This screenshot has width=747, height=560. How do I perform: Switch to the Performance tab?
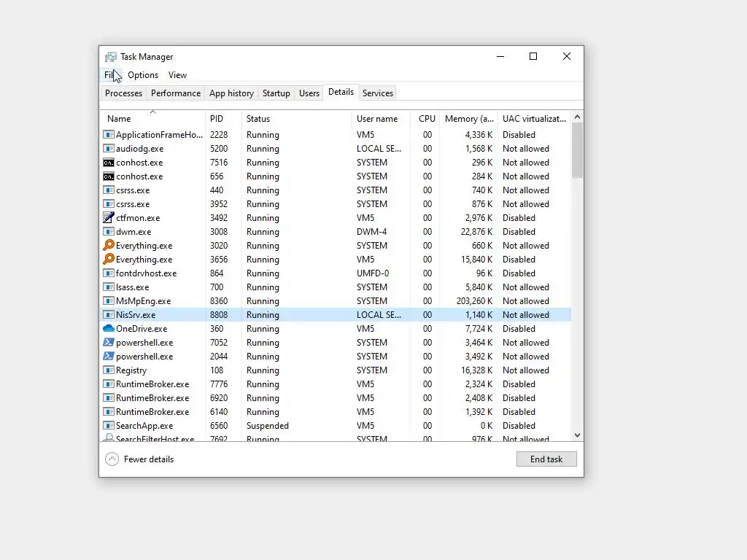pos(176,93)
